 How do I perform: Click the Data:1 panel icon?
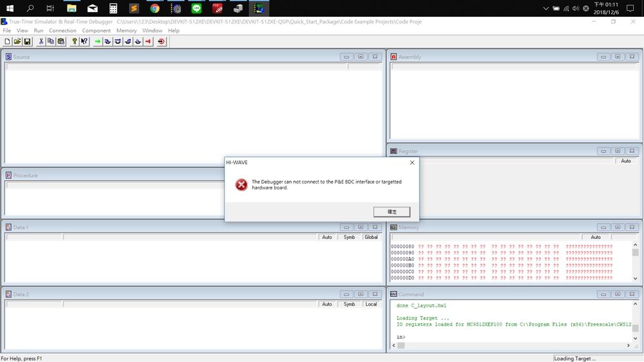click(x=8, y=227)
